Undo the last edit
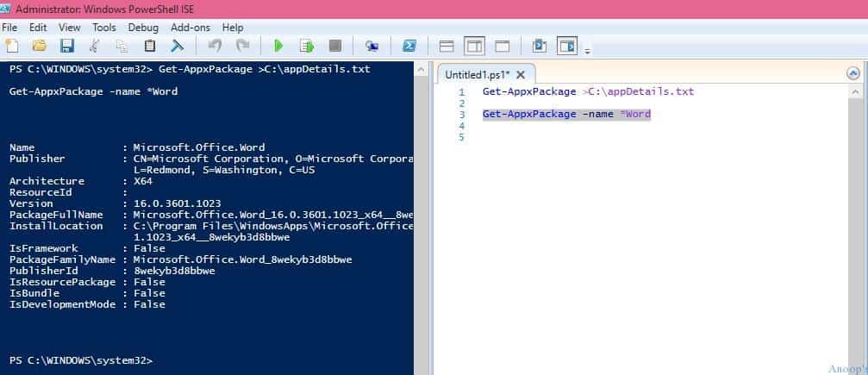 point(215,46)
